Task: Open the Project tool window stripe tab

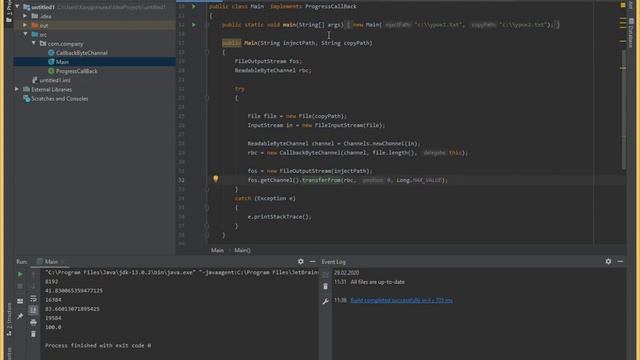Action: (9, 11)
